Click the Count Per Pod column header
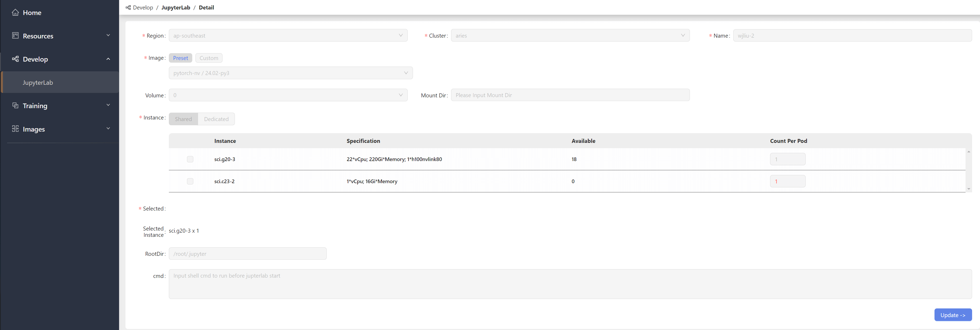980x330 pixels. point(789,141)
